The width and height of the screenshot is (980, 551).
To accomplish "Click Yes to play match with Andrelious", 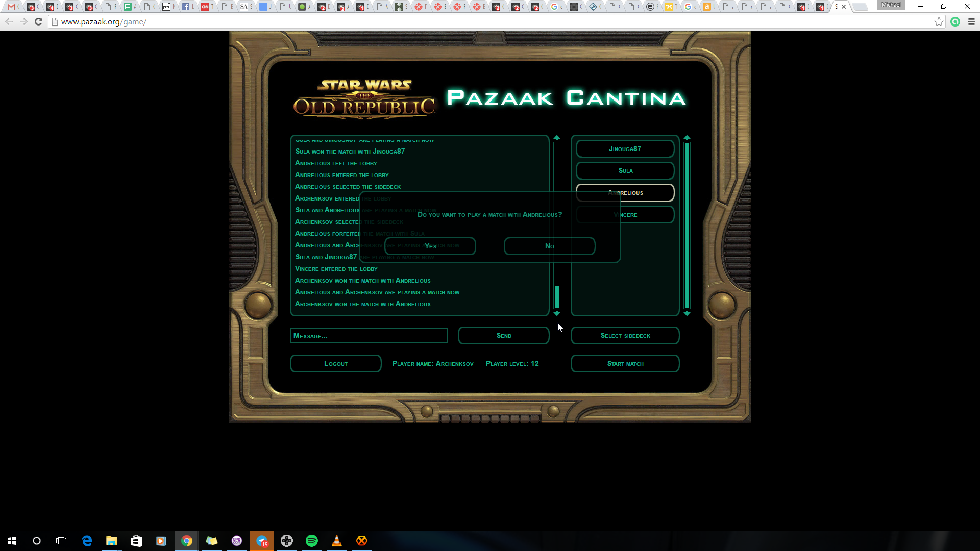I will [x=430, y=246].
